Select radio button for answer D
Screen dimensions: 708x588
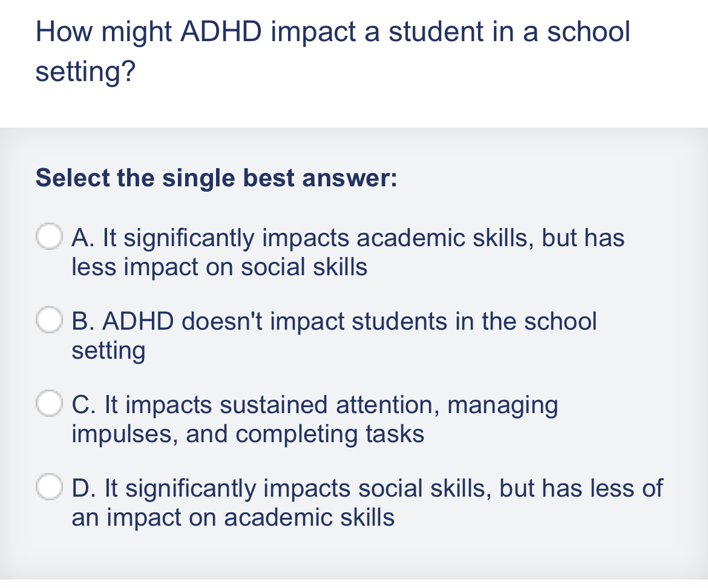[50, 488]
